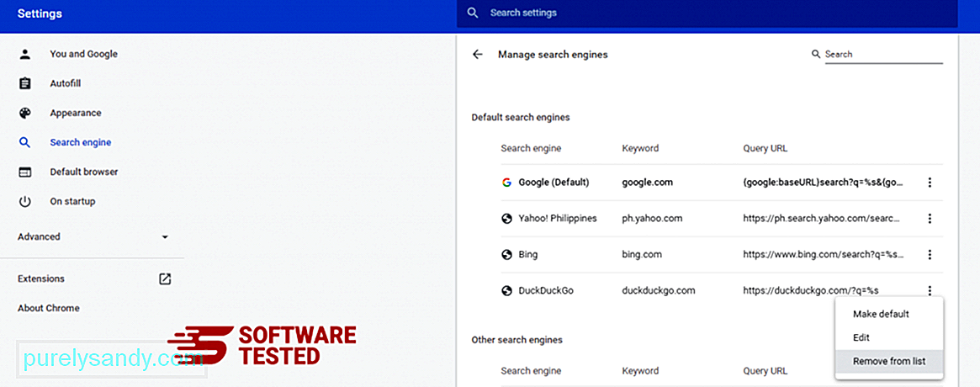Open You and Google settings
980x387 pixels.
click(x=84, y=54)
